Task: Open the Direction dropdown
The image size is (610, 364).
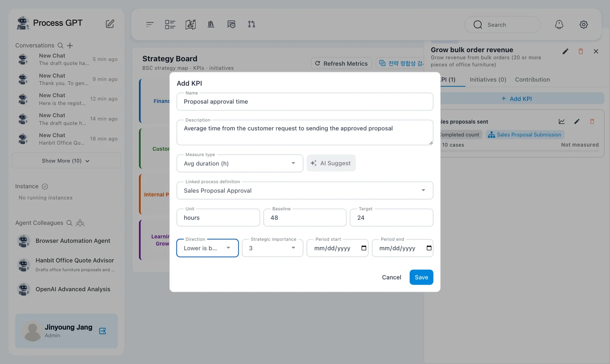Action: pyautogui.click(x=208, y=248)
